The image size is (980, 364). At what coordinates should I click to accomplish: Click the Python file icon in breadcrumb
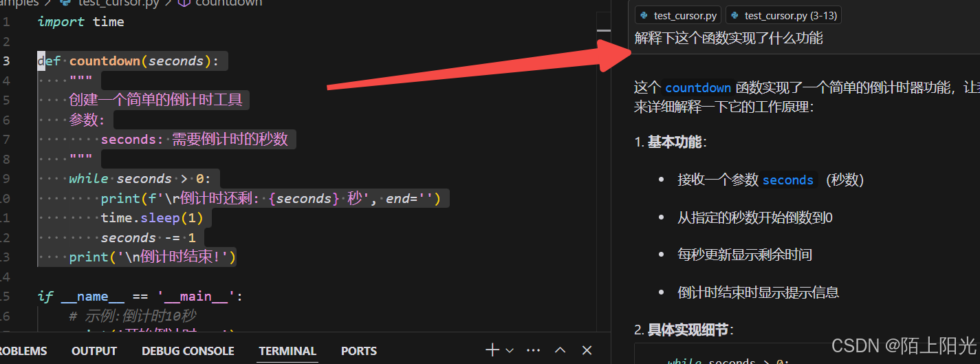[65, 3]
